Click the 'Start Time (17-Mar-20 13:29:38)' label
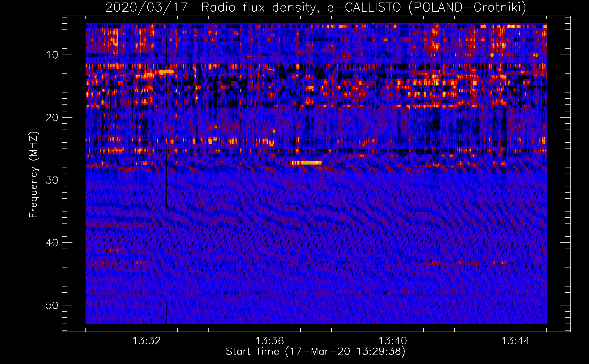This screenshot has width=589, height=364. 316,352
